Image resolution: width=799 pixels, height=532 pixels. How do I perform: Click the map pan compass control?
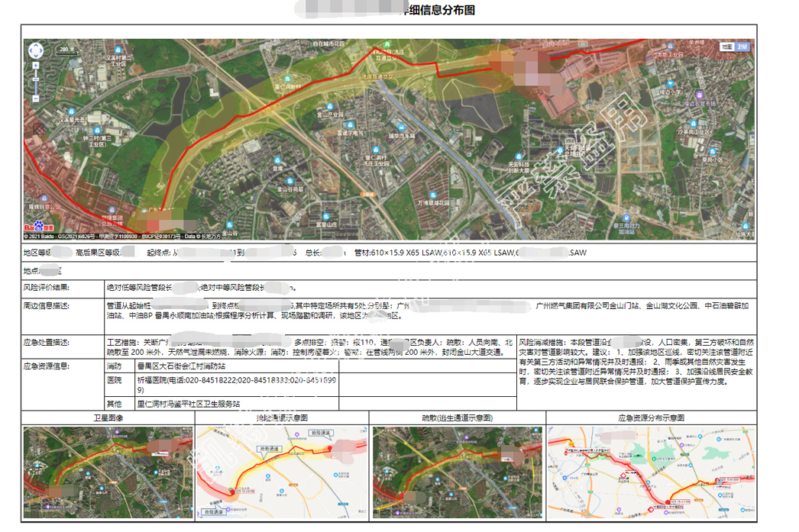point(36,51)
